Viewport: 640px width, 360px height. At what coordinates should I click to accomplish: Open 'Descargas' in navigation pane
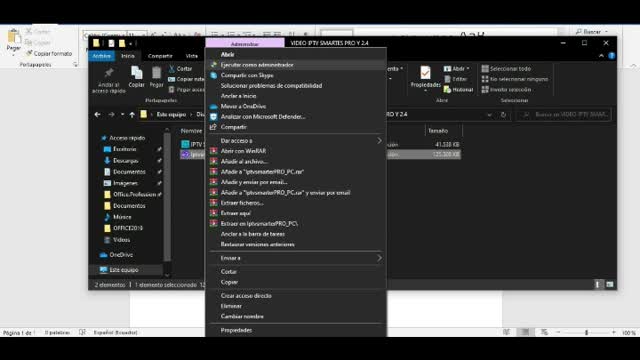click(121, 161)
